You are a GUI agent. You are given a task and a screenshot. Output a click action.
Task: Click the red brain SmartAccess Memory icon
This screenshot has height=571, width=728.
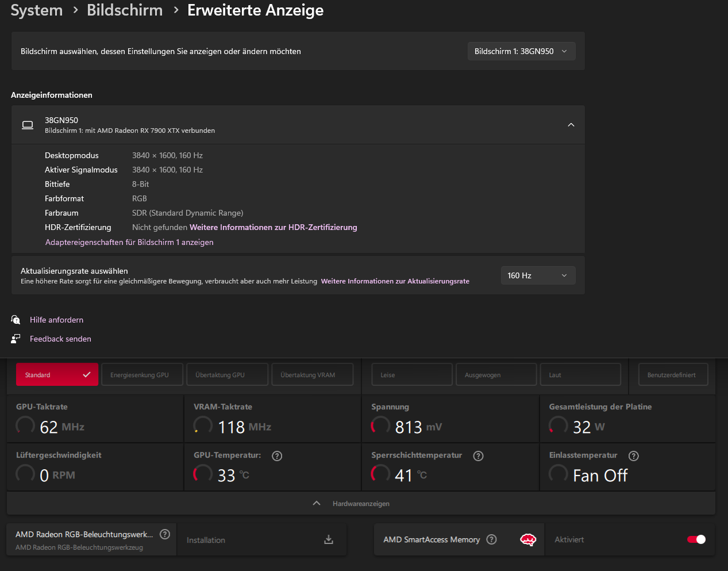point(528,539)
